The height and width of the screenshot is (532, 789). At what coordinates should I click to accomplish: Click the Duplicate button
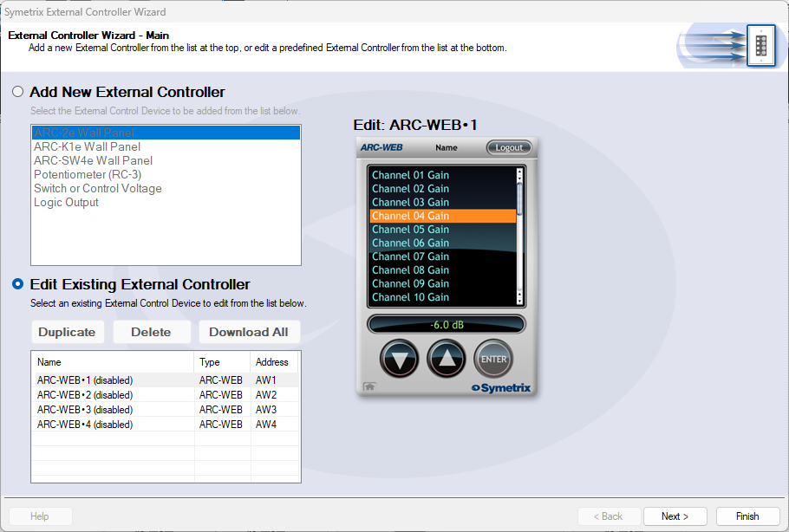point(67,332)
